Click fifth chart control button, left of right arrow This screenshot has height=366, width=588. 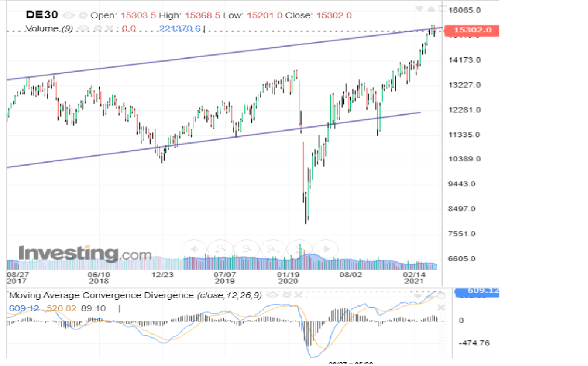[x=299, y=249]
